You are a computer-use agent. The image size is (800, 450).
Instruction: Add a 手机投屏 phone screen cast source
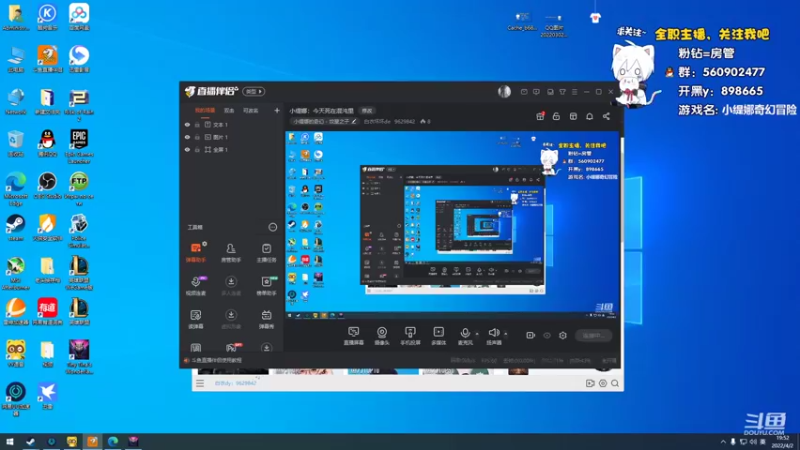[x=410, y=336]
